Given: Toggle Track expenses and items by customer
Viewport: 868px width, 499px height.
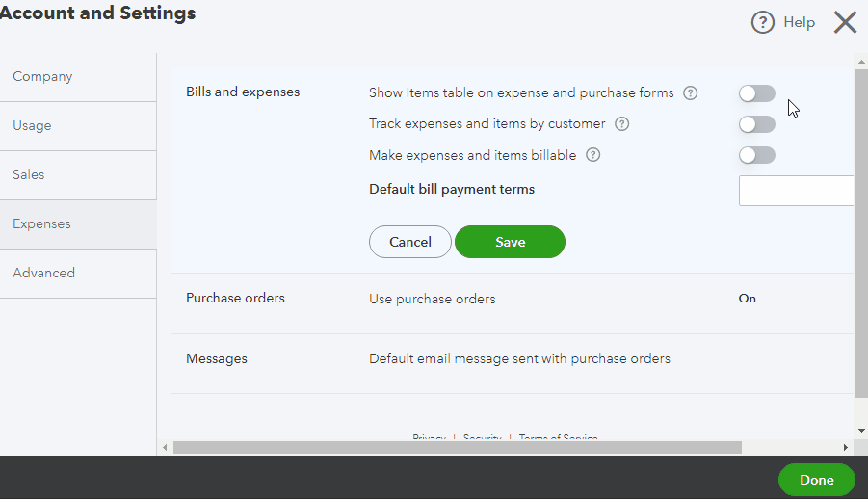Looking at the screenshot, I should coord(756,124).
